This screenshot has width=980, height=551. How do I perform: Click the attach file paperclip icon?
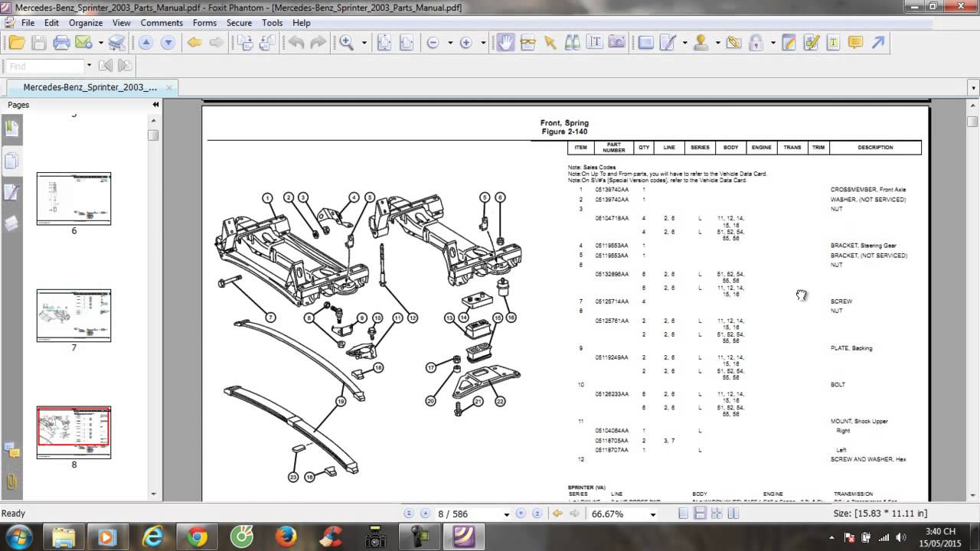733,43
